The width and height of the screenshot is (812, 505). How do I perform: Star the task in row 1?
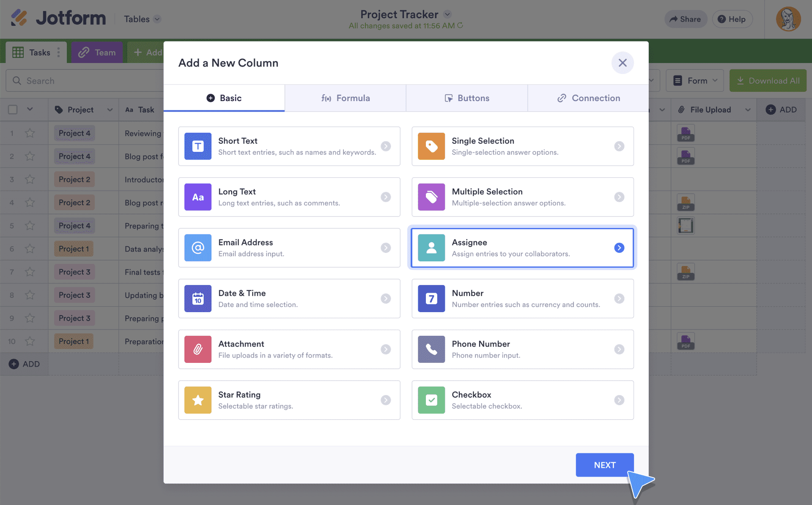(30, 133)
